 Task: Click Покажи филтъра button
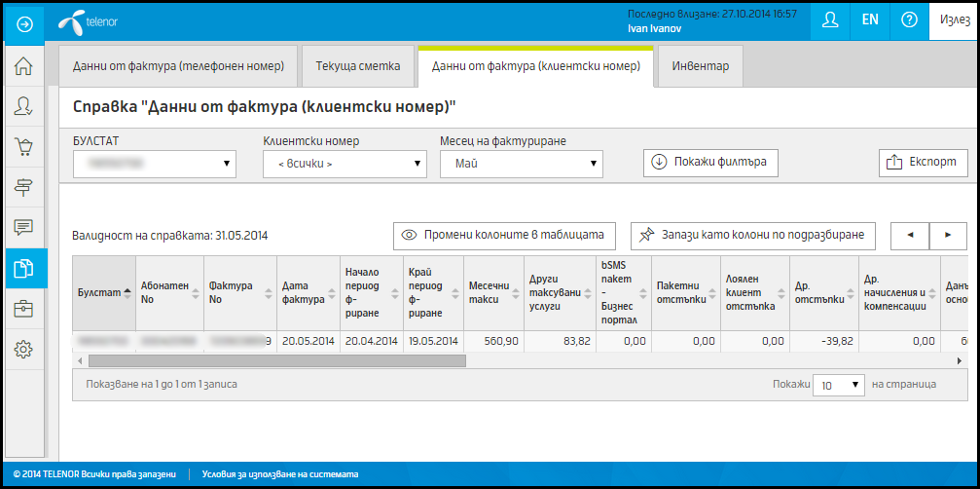[x=710, y=162]
